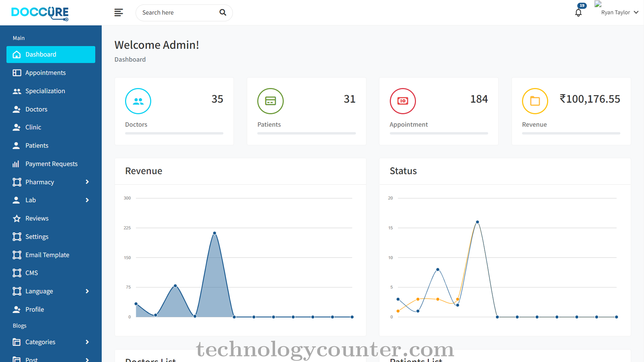Toggle the hamburger sidebar menu icon
Screen dimensions: 644x362
coord(118,13)
